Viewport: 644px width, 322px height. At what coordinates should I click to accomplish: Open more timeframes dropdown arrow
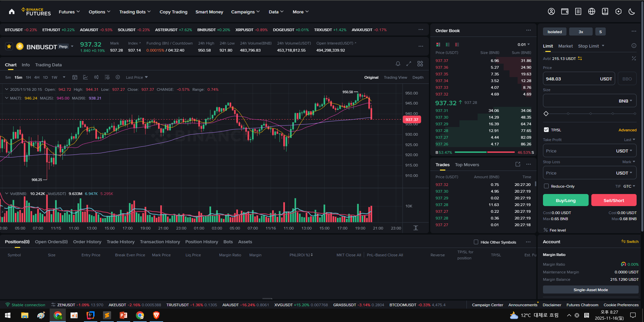pyautogui.click(x=64, y=77)
